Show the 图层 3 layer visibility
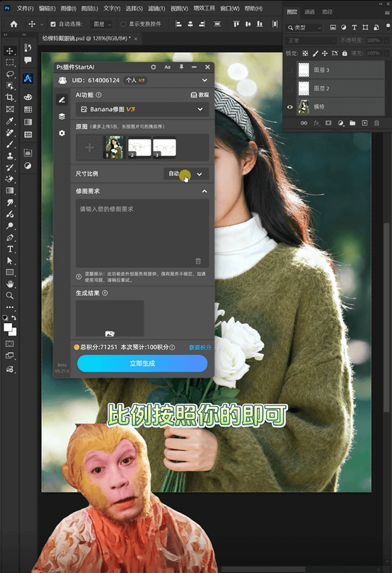392x573 pixels. click(x=290, y=70)
